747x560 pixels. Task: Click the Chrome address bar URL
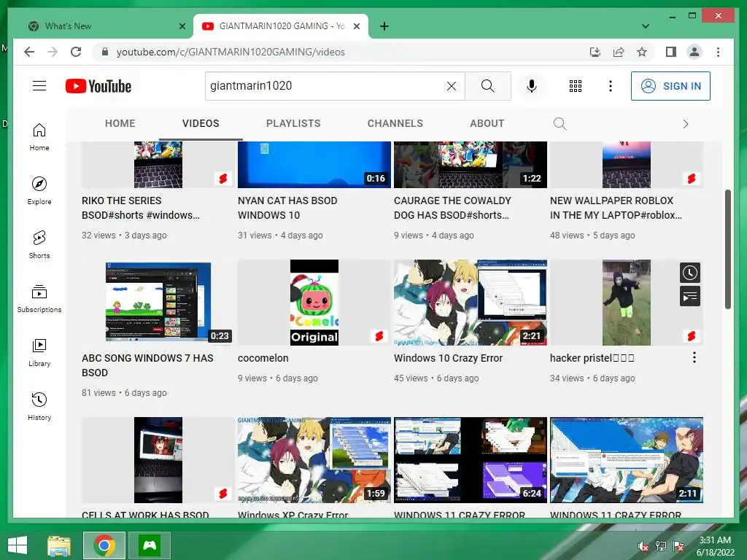click(231, 52)
